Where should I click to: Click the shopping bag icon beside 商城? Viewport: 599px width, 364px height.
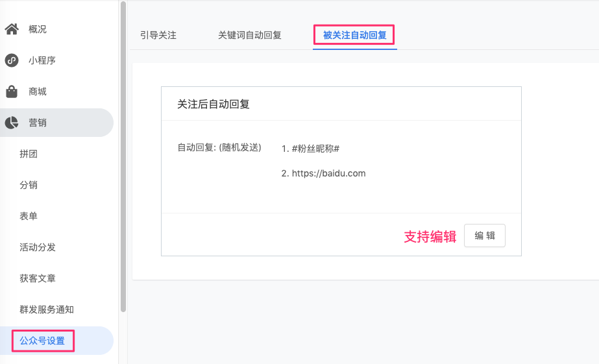(x=12, y=91)
